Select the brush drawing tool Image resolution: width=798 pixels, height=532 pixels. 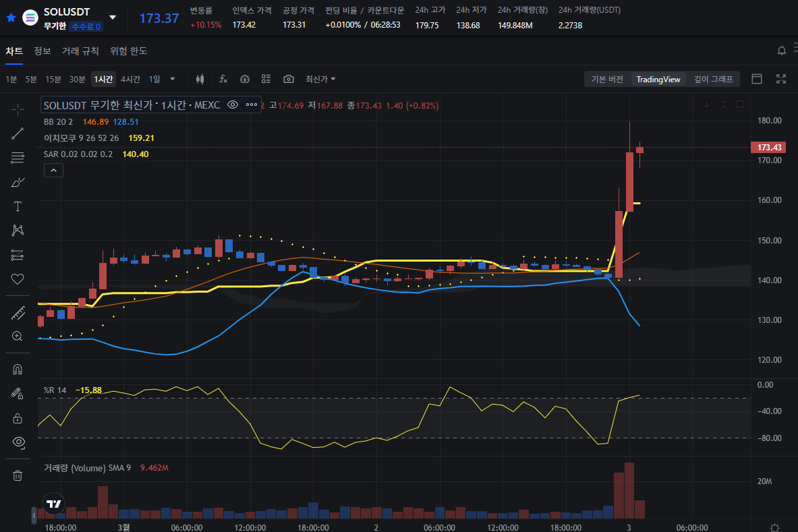pyautogui.click(x=18, y=182)
